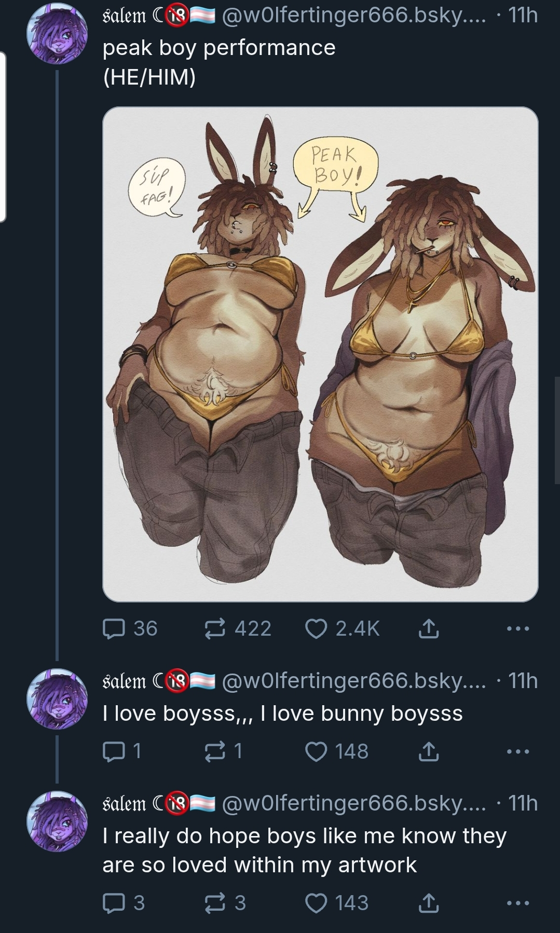Open more options on bunny boysss post
This screenshot has height=933, width=560.
pyautogui.click(x=518, y=752)
